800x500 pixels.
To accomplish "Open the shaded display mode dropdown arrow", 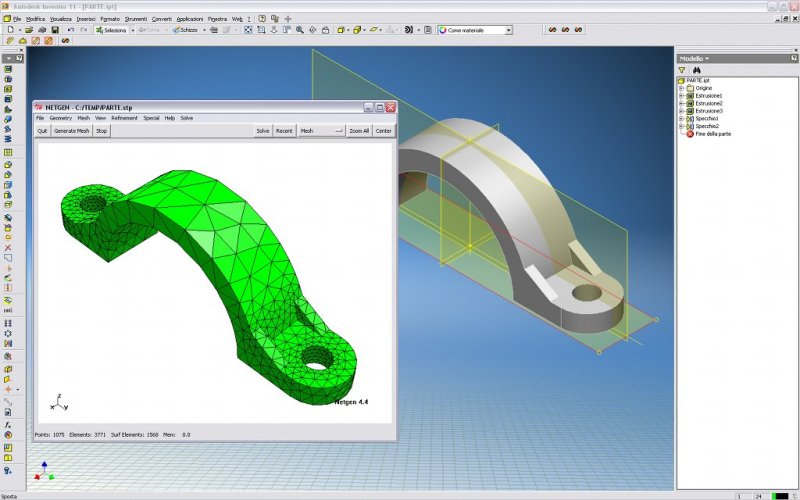I will point(348,30).
